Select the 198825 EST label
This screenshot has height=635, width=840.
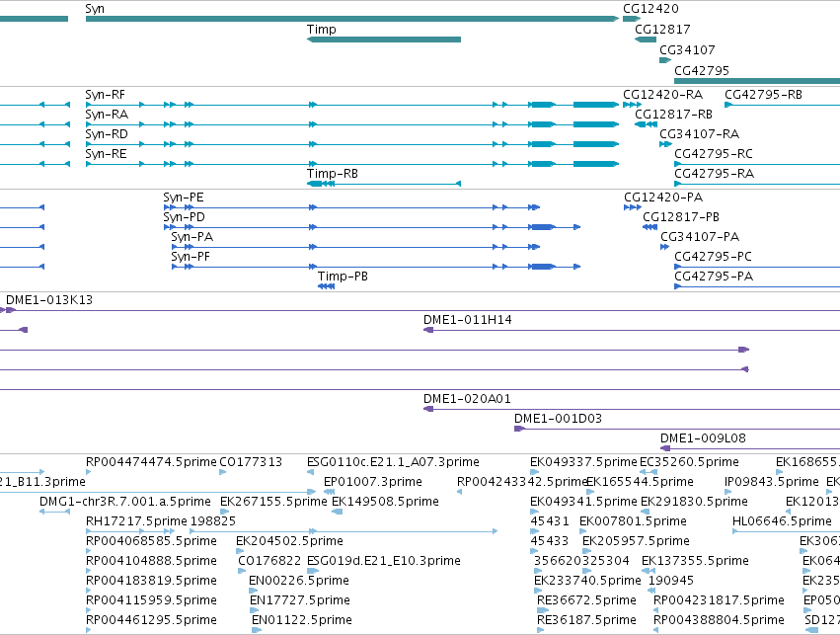point(212,521)
